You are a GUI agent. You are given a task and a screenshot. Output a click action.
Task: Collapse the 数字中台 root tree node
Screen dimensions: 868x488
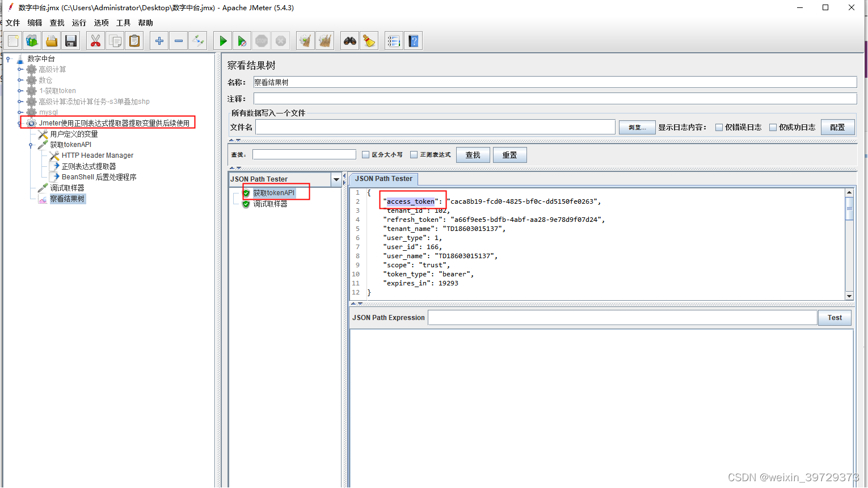tap(9, 58)
